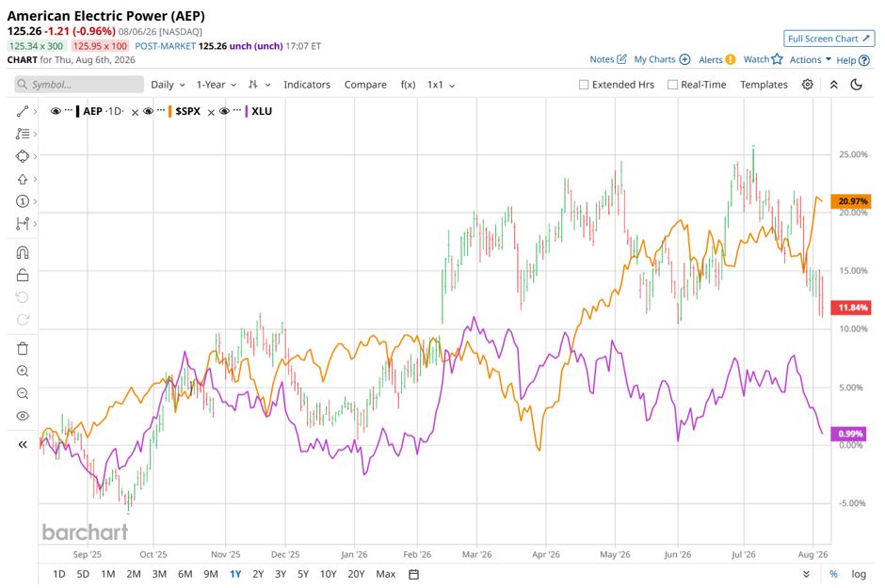
Task: Select the 6M time range
Action: tap(185, 574)
